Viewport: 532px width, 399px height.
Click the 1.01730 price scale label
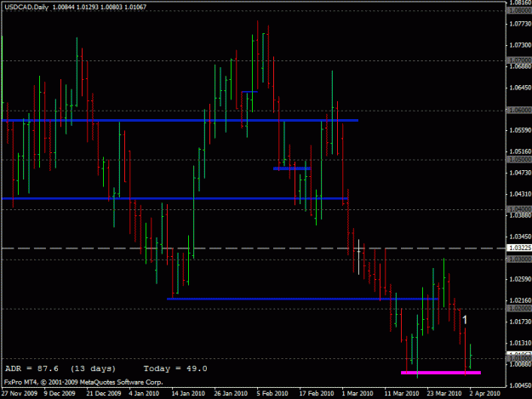[520, 322]
